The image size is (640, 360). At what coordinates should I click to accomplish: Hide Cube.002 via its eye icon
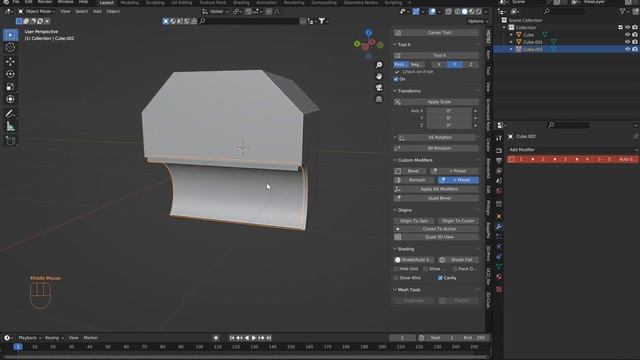tap(628, 49)
